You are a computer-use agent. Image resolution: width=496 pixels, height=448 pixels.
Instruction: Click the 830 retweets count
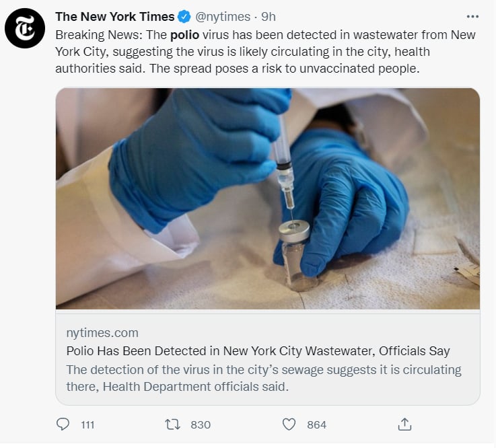[201, 424]
